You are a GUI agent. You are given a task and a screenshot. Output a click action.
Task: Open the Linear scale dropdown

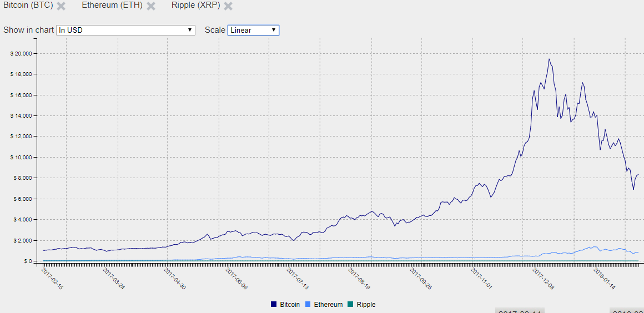pyautogui.click(x=253, y=30)
